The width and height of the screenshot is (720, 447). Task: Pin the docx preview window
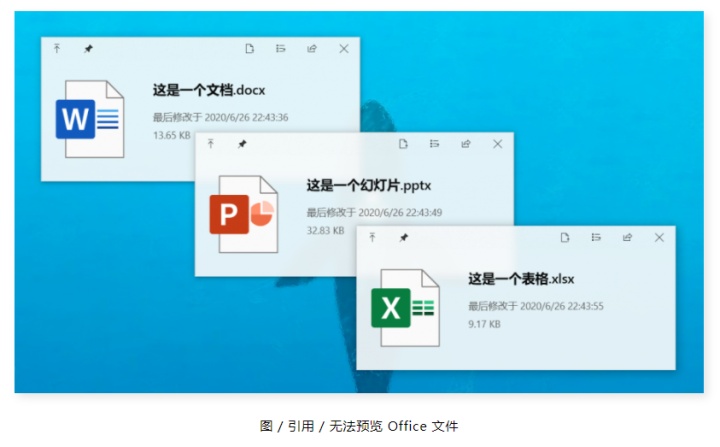click(x=88, y=49)
